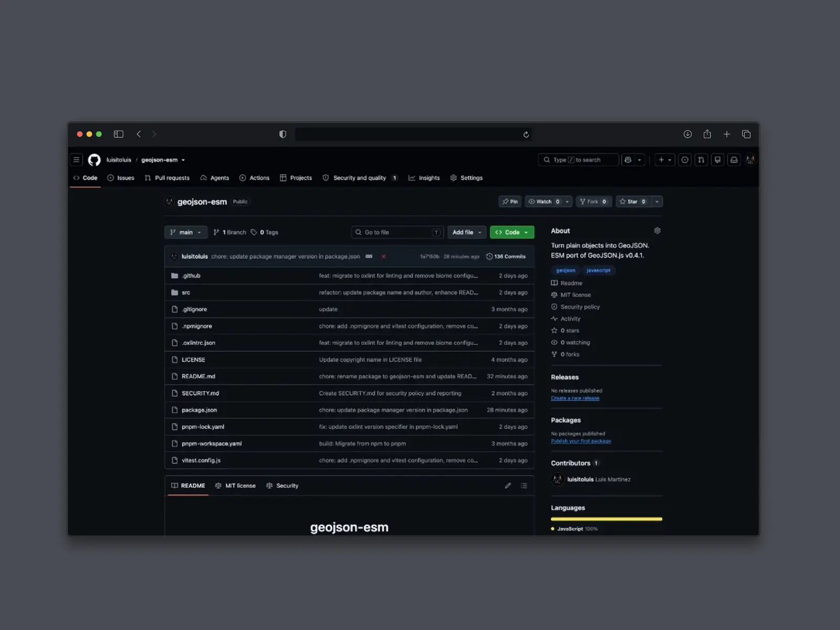Image resolution: width=840 pixels, height=630 pixels.
Task: Switch to the Issues tab
Action: tap(121, 178)
